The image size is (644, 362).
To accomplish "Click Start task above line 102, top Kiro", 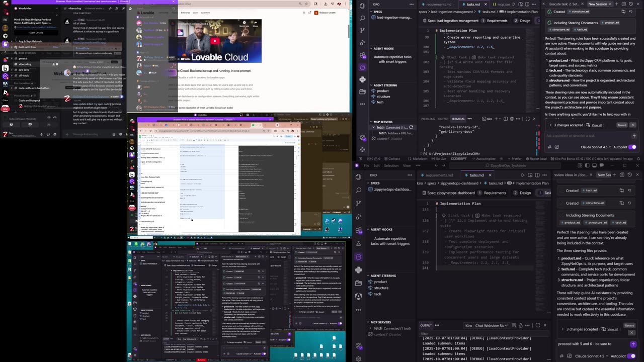I will point(457,57).
